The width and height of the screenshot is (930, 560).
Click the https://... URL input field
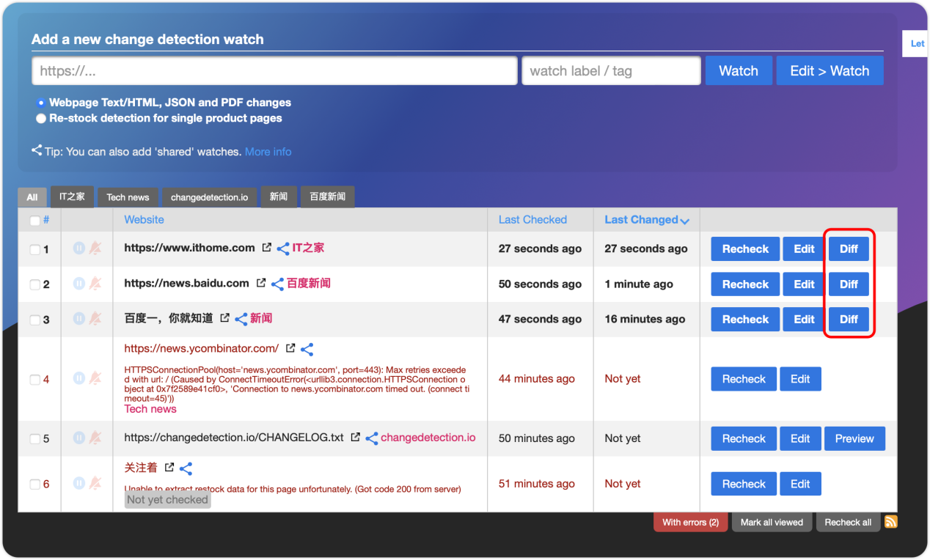[274, 70]
